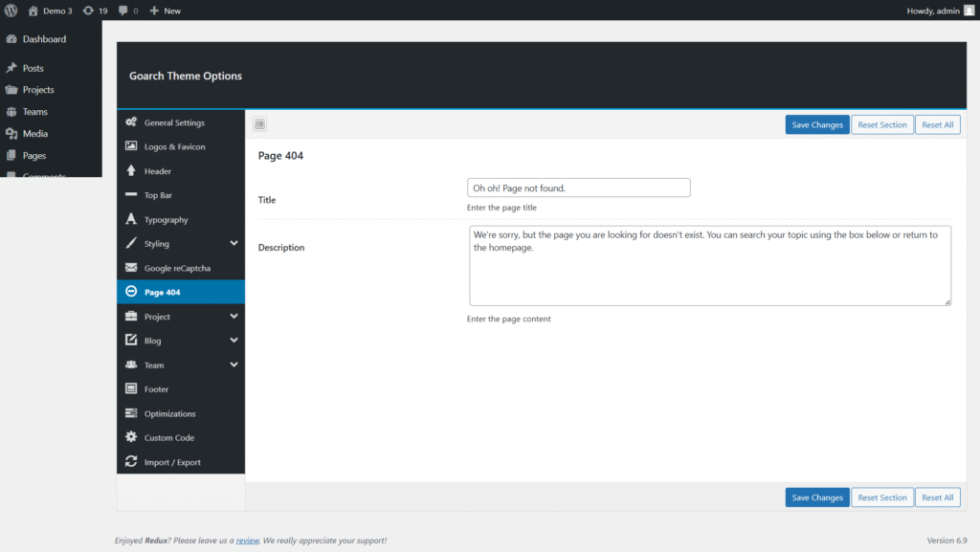980x552 pixels.
Task: Click the Styling brush icon
Action: (131, 244)
